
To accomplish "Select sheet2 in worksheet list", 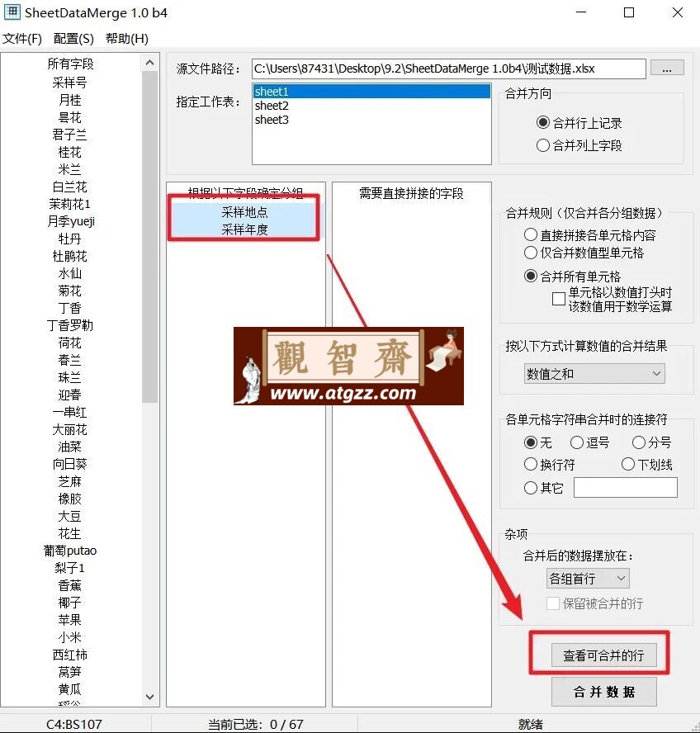I will (x=371, y=106).
